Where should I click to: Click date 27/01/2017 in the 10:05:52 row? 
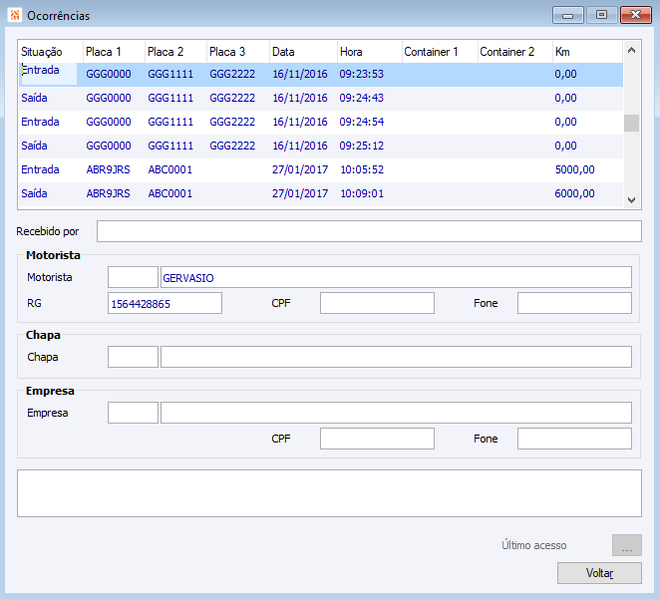300,170
